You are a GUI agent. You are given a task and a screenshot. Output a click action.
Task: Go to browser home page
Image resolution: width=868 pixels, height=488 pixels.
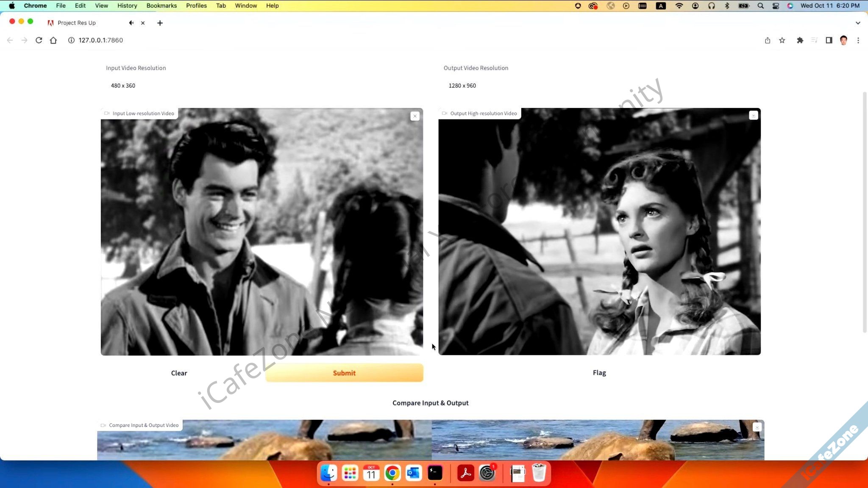(53, 40)
